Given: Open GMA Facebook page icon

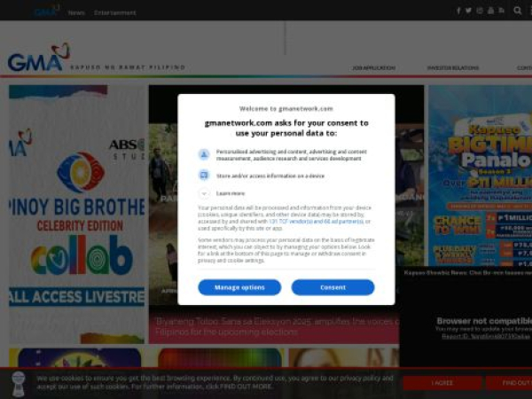Looking at the screenshot, I should click(x=458, y=11).
